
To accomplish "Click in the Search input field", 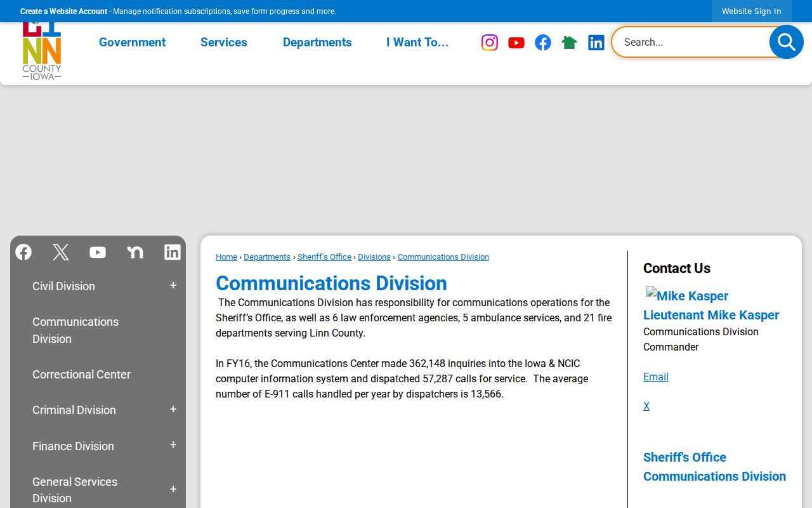I will tap(691, 42).
